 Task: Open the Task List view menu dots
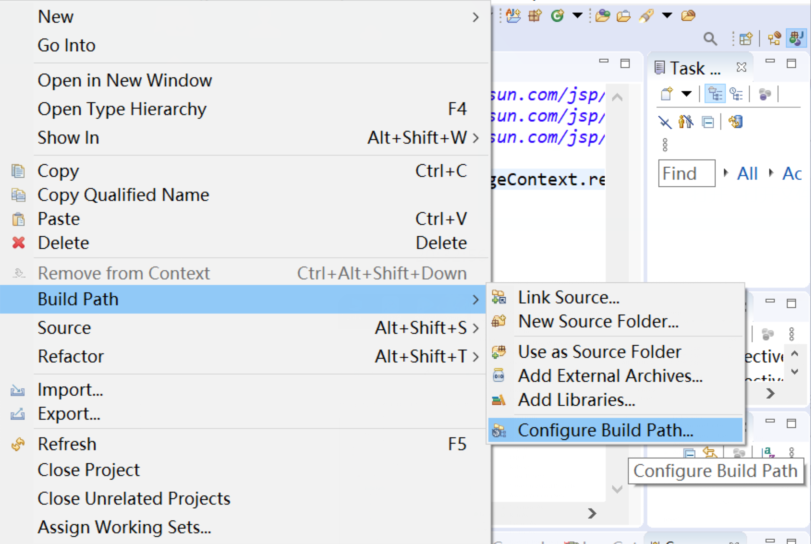[x=665, y=145]
